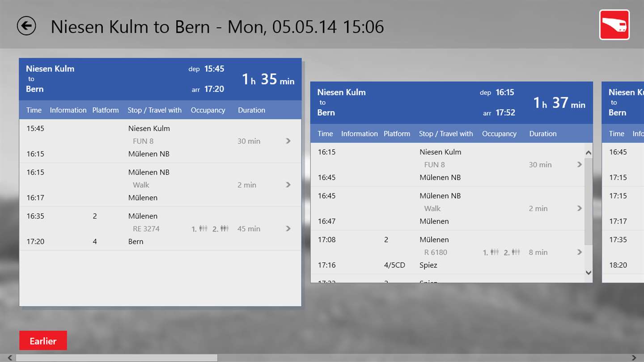Click 'RE 3274' train label
644x362 pixels.
click(x=146, y=228)
